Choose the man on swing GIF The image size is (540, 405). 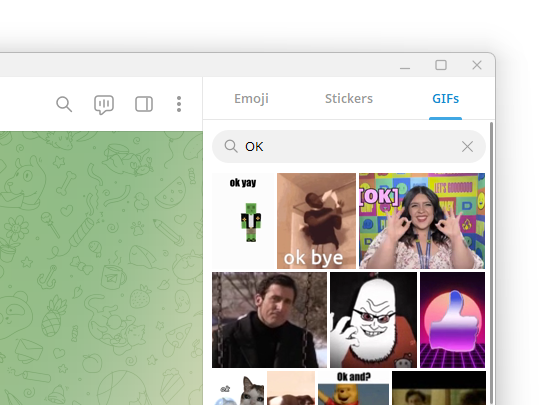pos(269,320)
